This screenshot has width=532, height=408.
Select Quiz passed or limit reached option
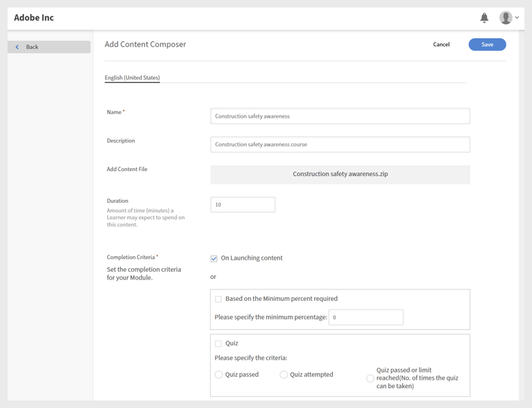[370, 378]
